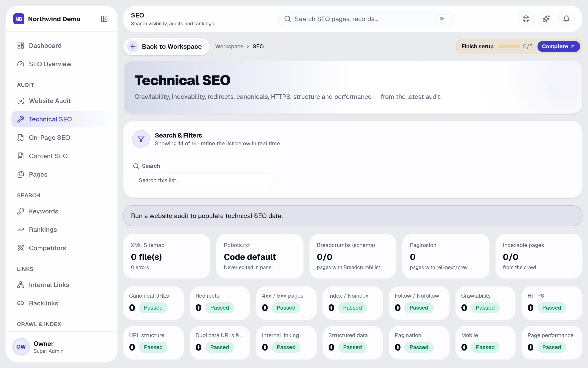Click the Internal Links network icon

[x=21, y=285]
